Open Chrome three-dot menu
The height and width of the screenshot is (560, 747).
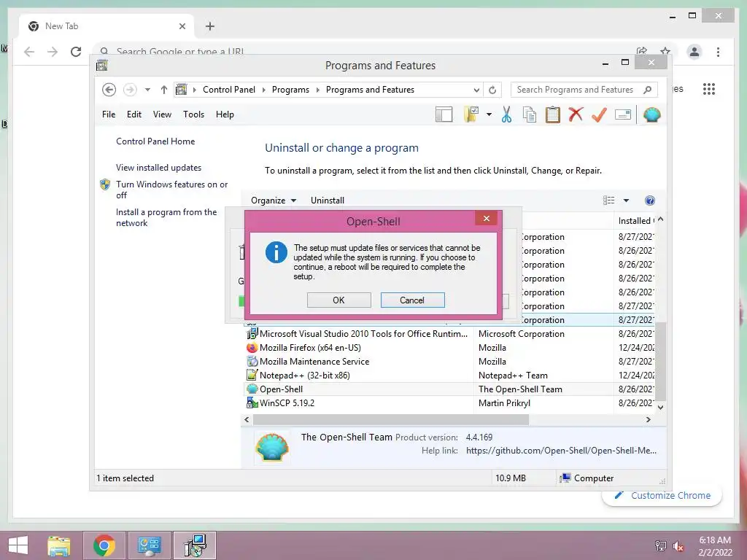pos(718,52)
